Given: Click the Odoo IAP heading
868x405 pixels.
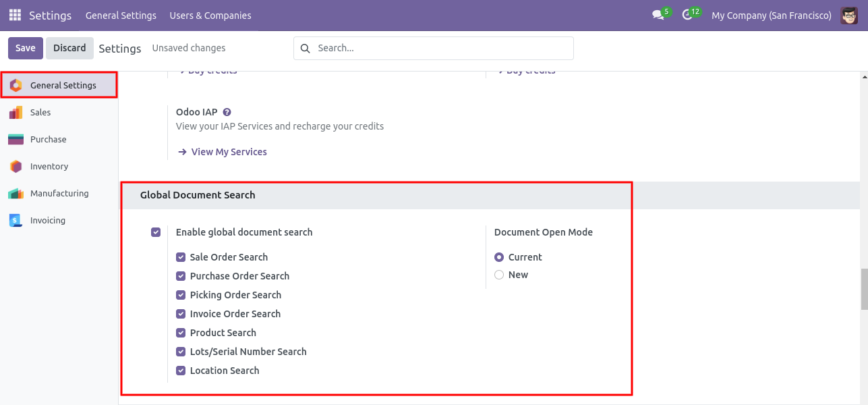Looking at the screenshot, I should point(196,112).
